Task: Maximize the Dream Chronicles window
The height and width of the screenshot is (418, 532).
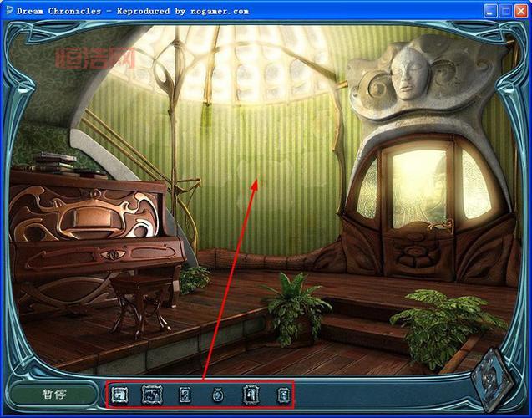Action: point(504,11)
